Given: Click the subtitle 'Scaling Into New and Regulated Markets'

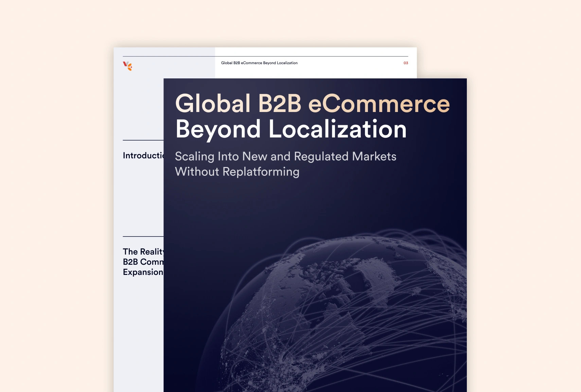Looking at the screenshot, I should [286, 156].
